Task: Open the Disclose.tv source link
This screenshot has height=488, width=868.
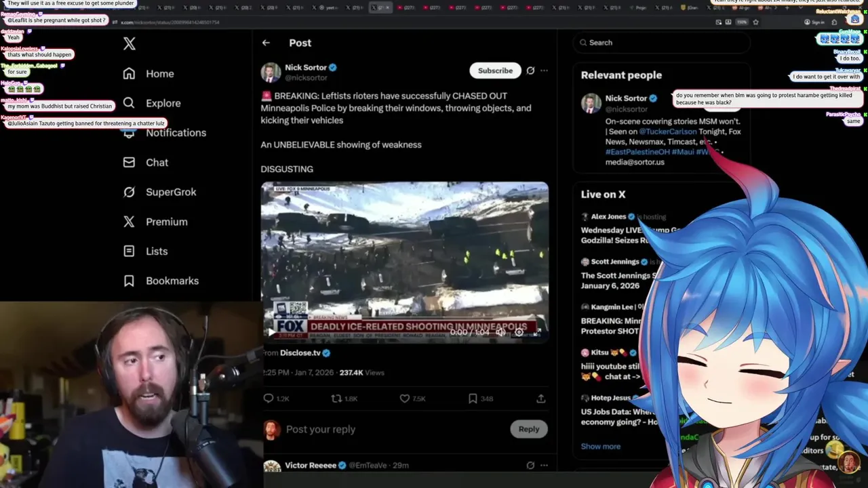Action: [x=300, y=353]
